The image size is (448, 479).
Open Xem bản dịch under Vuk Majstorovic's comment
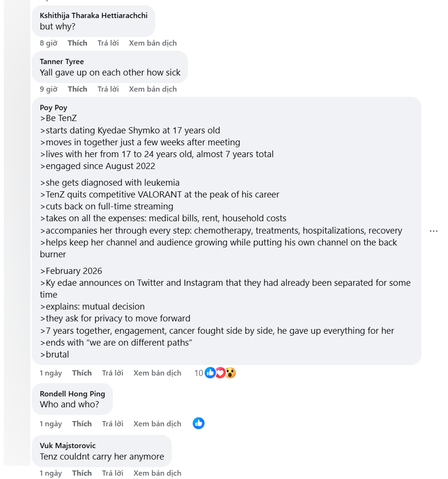(157, 473)
